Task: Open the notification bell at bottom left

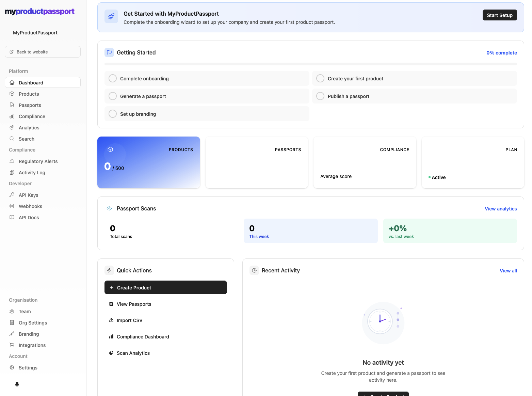Action: (x=17, y=384)
